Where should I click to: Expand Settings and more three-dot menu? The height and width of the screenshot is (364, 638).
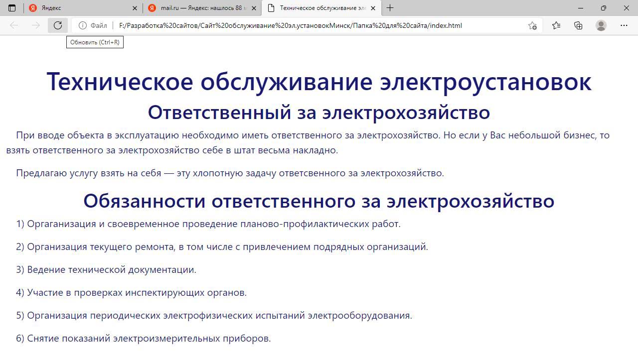(624, 25)
